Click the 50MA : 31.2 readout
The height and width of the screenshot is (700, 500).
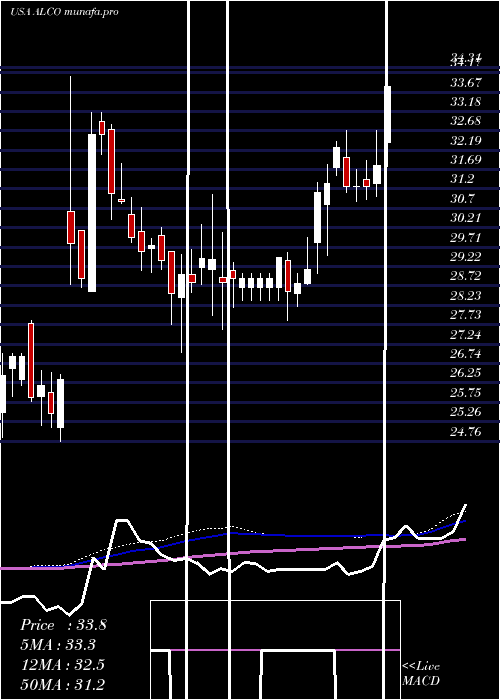coord(62,684)
